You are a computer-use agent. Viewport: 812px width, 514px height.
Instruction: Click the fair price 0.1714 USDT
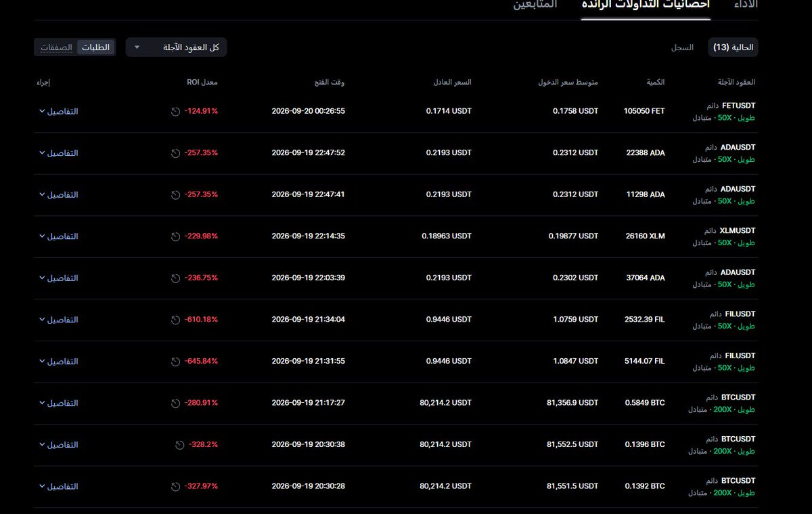click(449, 111)
